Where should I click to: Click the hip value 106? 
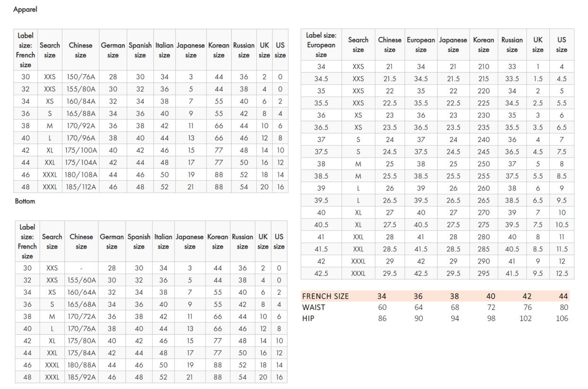point(562,318)
